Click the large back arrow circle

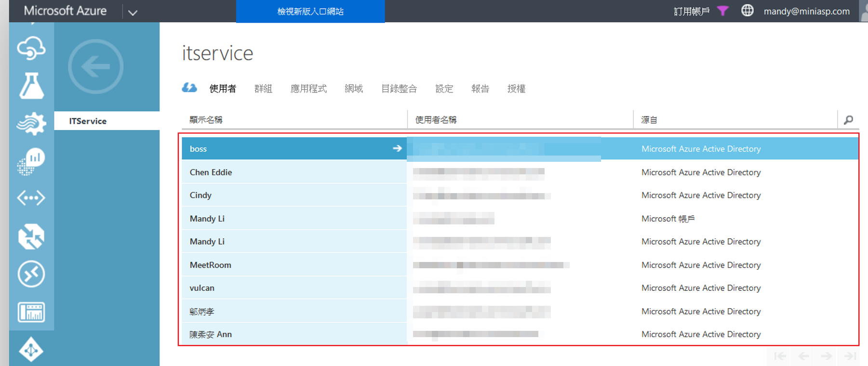coord(95,66)
